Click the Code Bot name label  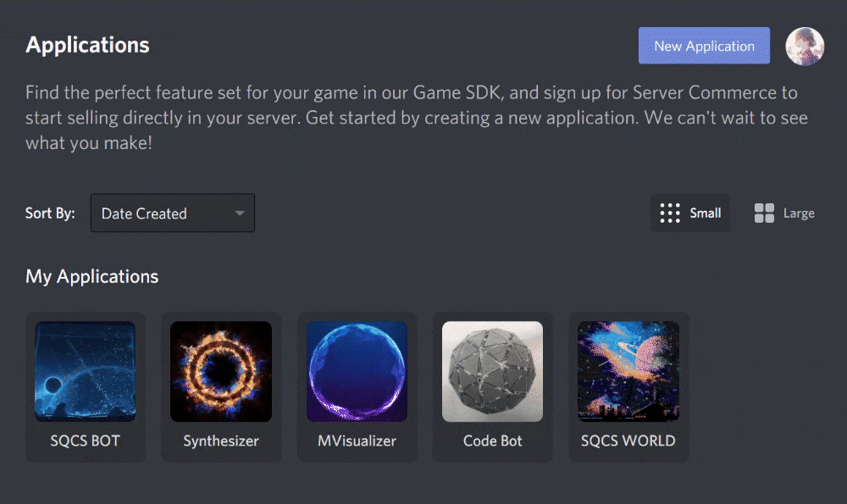493,440
